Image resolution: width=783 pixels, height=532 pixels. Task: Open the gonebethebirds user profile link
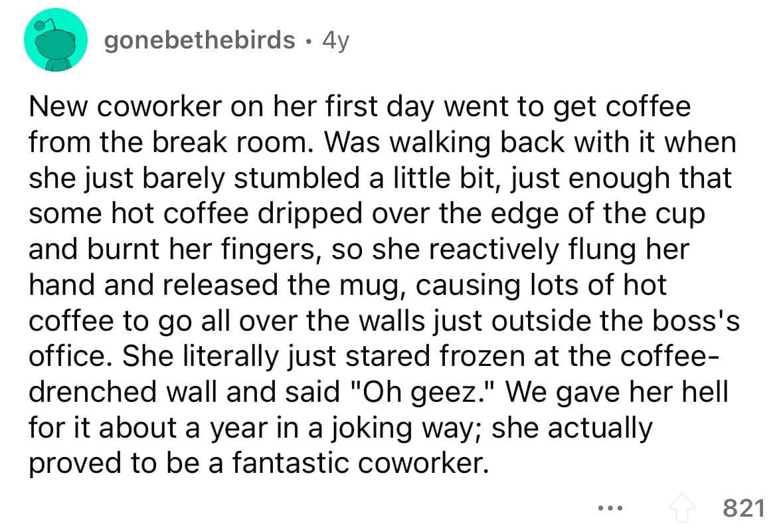pyautogui.click(x=199, y=41)
